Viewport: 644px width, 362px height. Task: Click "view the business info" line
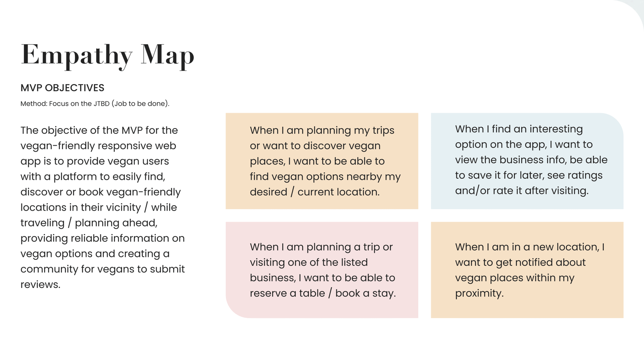[531, 160]
